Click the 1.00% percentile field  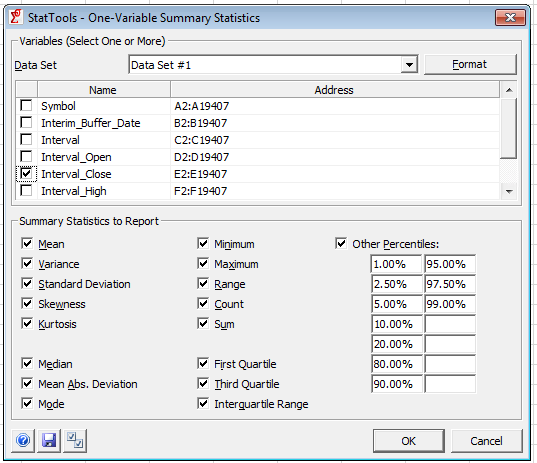point(396,264)
